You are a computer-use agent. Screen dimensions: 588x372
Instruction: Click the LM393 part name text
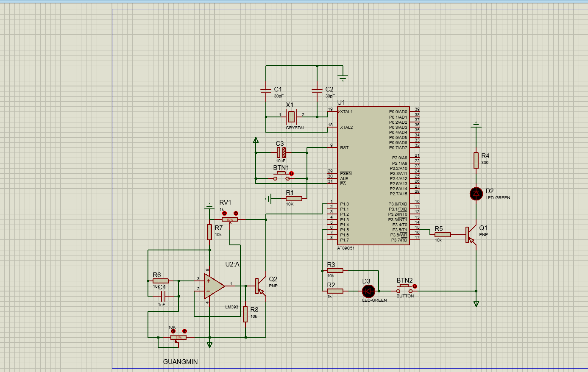[x=232, y=307]
